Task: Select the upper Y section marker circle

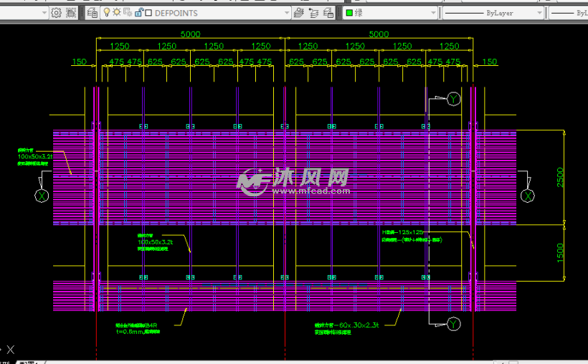Action: (453, 99)
